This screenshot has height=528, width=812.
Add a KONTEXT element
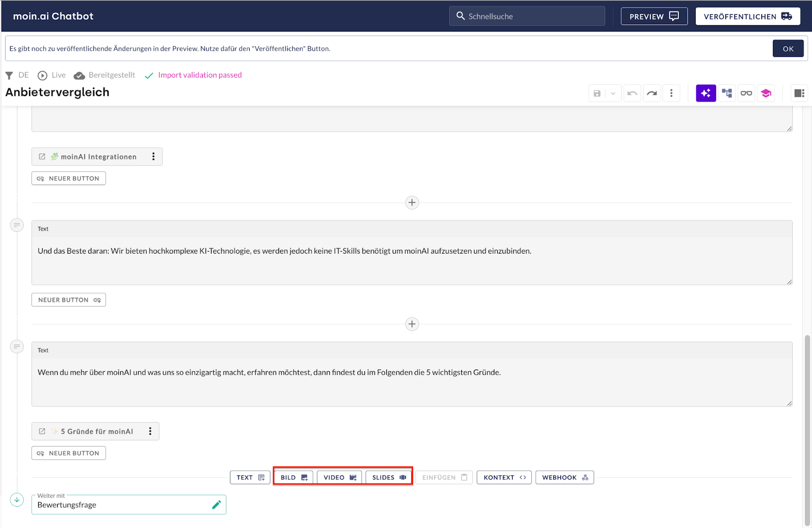pyautogui.click(x=504, y=477)
